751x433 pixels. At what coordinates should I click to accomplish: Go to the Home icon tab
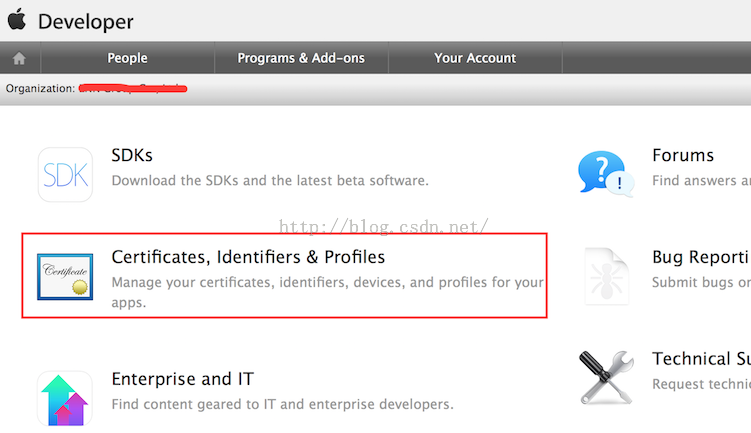click(x=18, y=58)
